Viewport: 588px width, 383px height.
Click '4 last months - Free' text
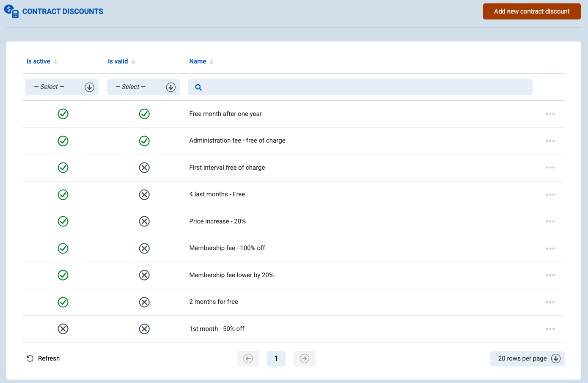217,194
